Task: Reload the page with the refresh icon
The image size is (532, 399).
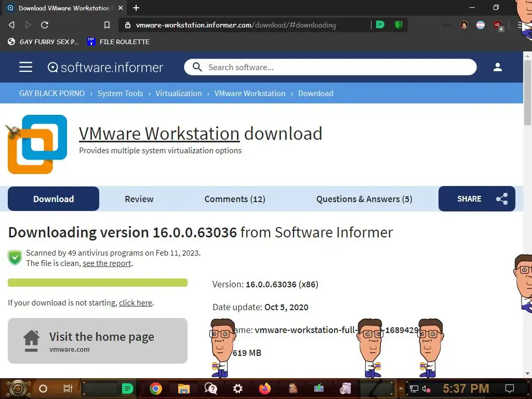Action: pyautogui.click(x=45, y=25)
